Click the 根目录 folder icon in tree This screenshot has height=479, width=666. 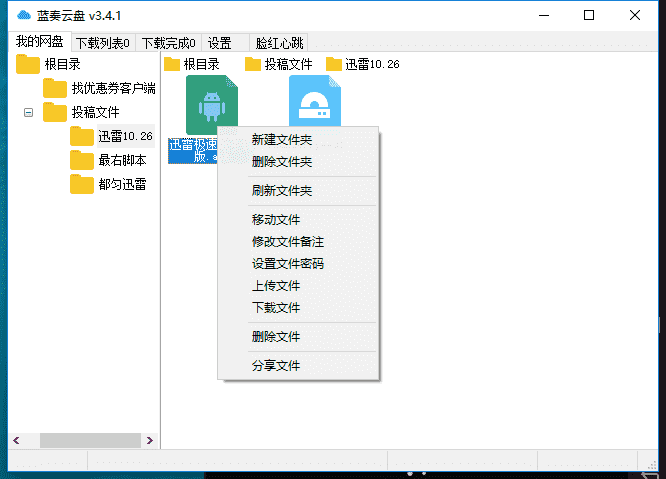[27, 64]
